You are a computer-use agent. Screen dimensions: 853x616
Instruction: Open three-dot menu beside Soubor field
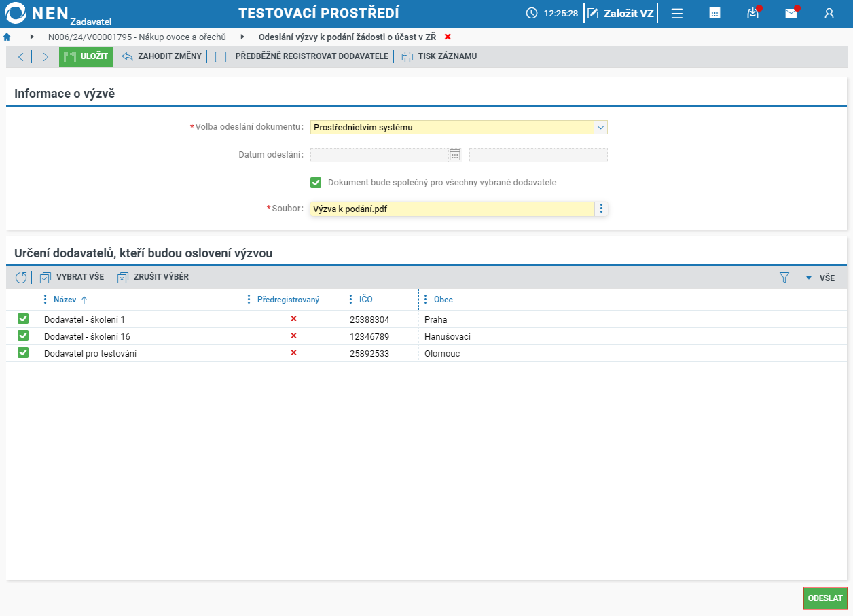pyautogui.click(x=600, y=209)
